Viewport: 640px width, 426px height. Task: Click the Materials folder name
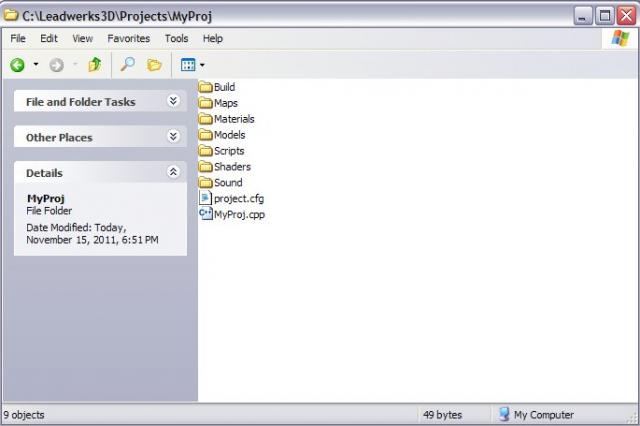click(234, 119)
